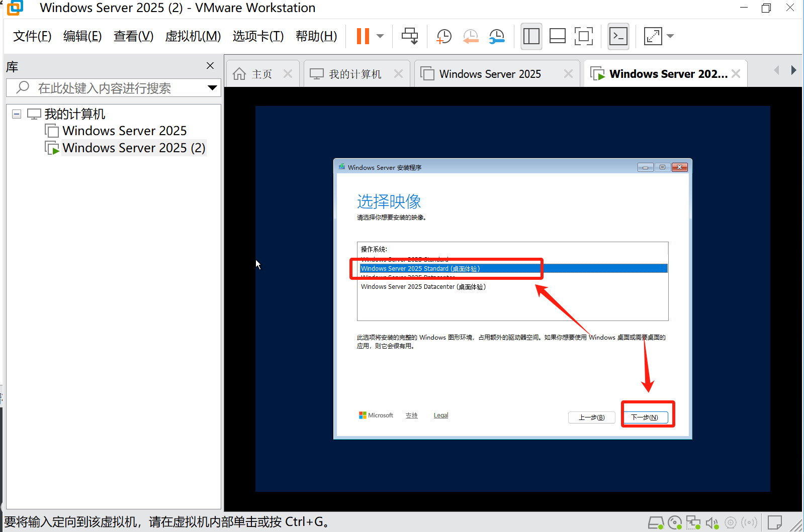Open the 帮助(H) menu

click(316, 36)
